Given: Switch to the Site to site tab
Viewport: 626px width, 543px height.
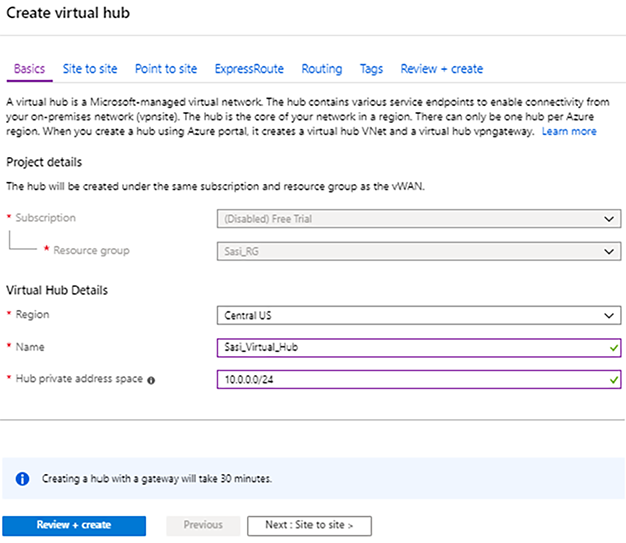Looking at the screenshot, I should 89,69.
